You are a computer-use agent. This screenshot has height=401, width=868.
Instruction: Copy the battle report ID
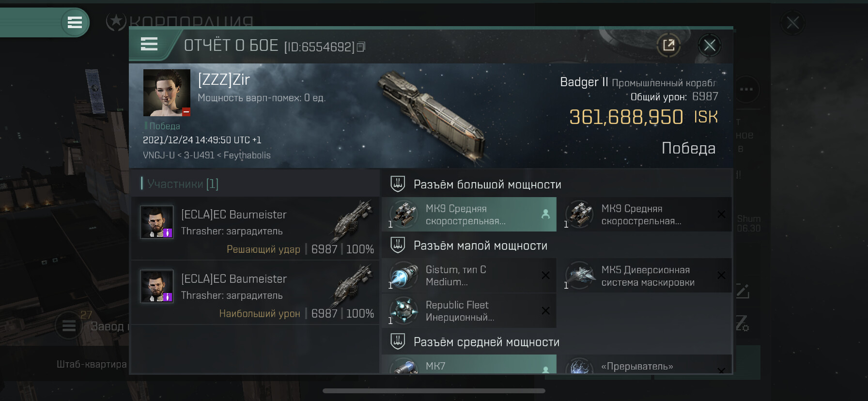tap(361, 47)
